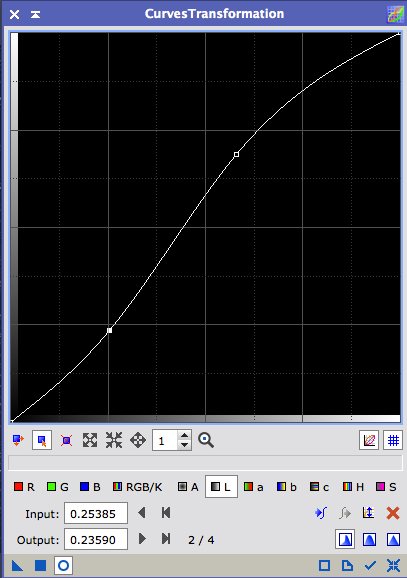This screenshot has width=407, height=578.
Task: Click the zoom out mode icon
Action: pos(114,440)
